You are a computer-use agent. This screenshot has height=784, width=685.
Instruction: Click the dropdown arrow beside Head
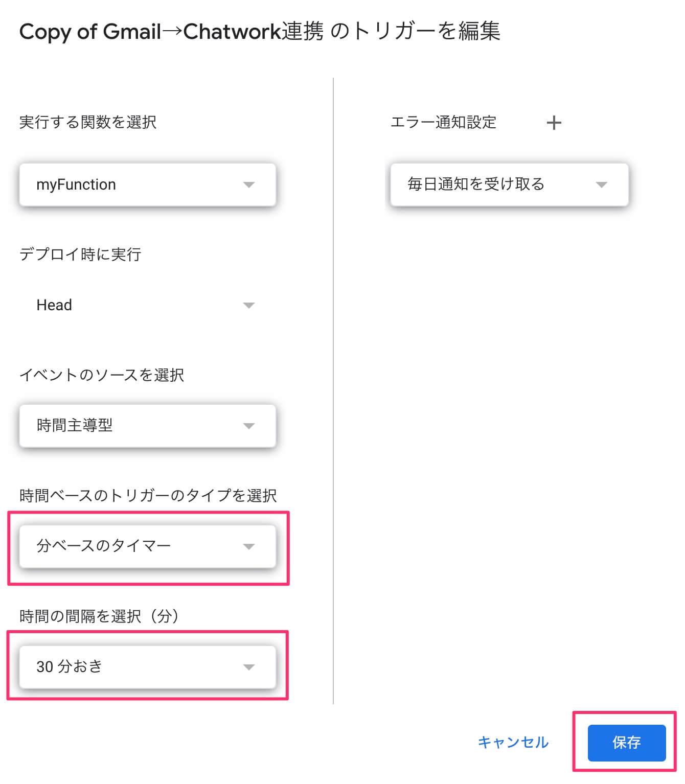pos(249,305)
